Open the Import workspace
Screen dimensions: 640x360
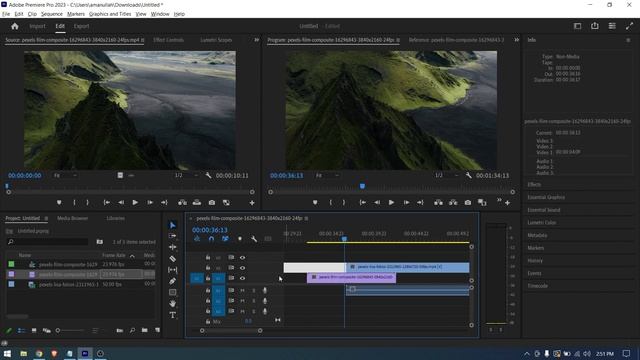37,26
